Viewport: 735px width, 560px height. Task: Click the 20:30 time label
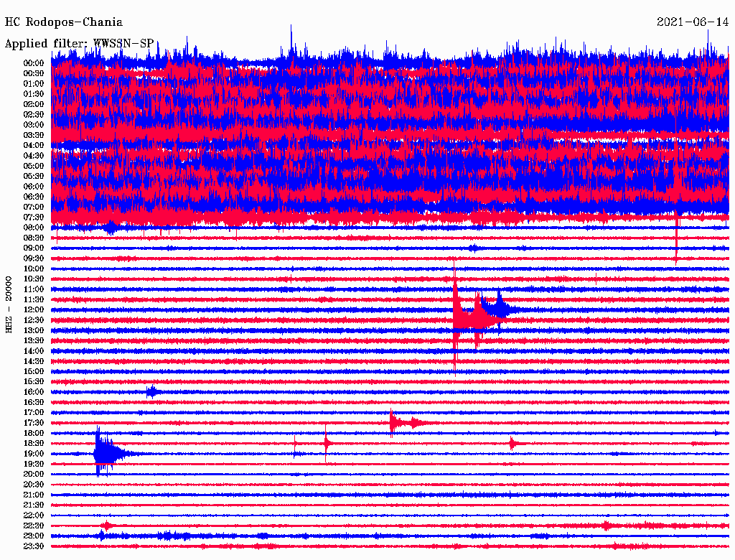click(34, 485)
